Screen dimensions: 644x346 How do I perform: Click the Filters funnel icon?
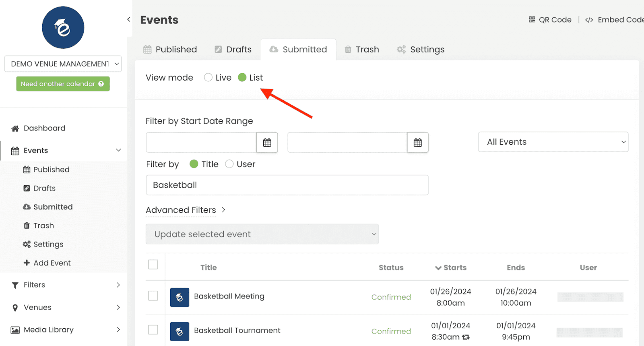click(15, 285)
